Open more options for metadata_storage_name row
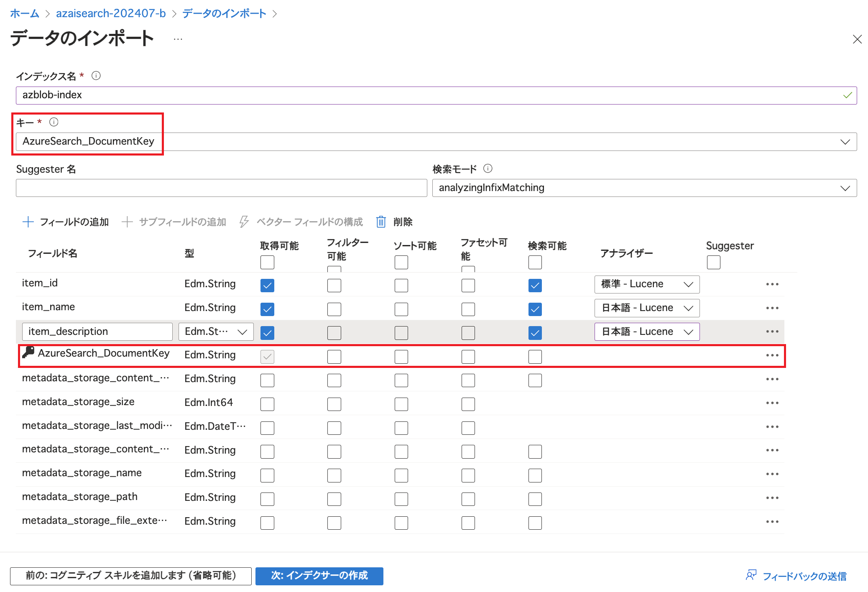The width and height of the screenshot is (868, 592). pos(772,474)
